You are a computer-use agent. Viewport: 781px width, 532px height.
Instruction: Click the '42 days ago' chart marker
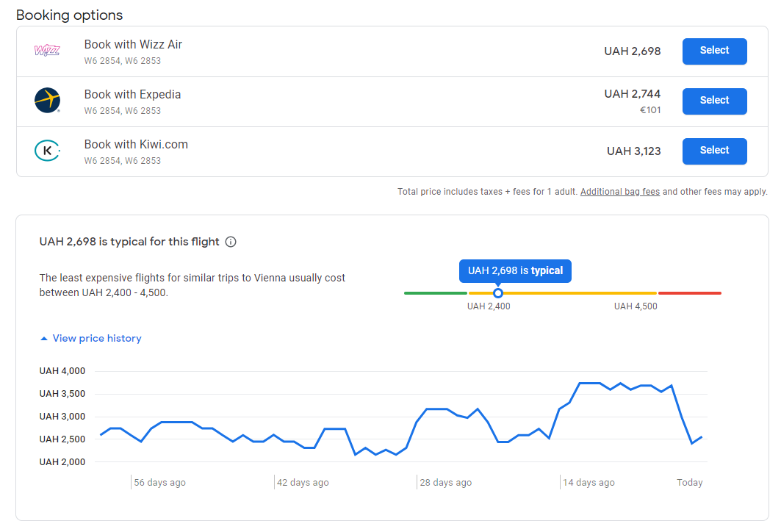[302, 483]
